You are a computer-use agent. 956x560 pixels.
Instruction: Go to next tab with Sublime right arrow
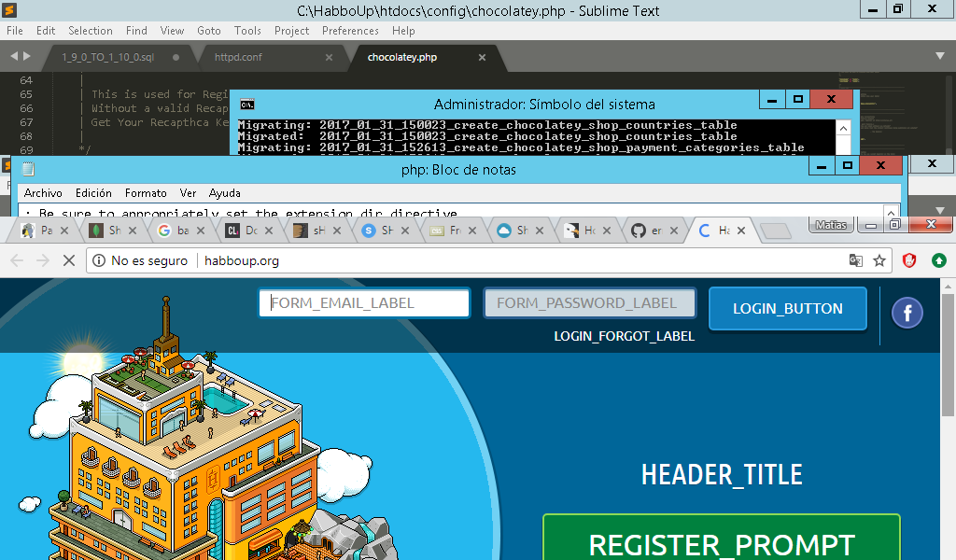point(27,56)
